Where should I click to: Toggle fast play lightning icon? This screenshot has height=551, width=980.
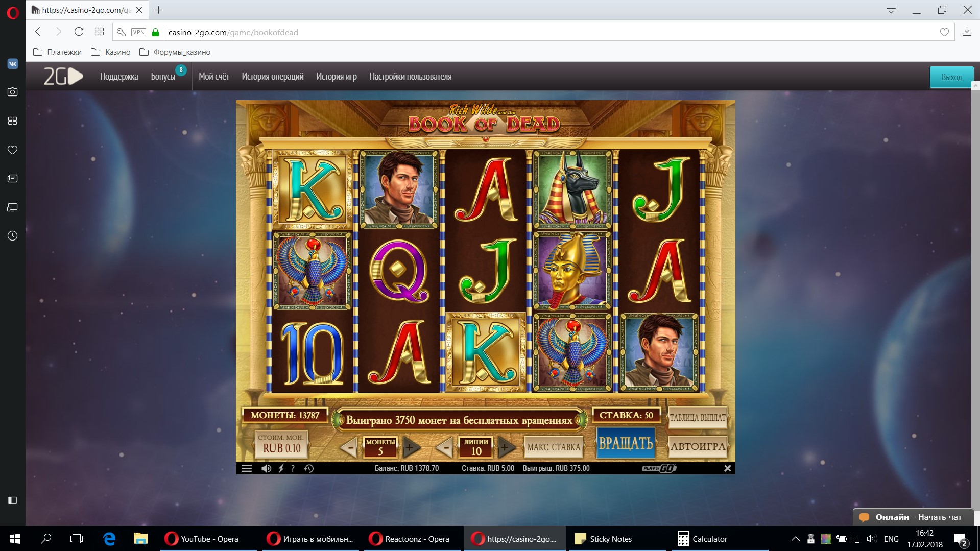pyautogui.click(x=281, y=468)
